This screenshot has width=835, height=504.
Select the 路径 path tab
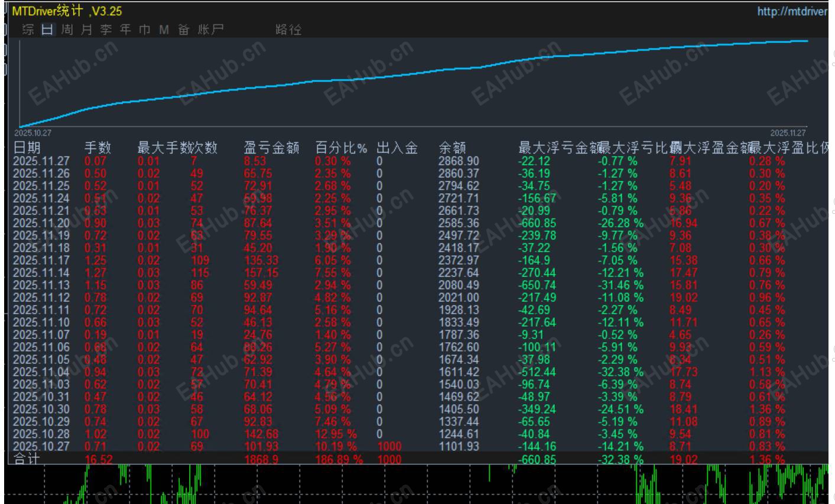click(288, 30)
